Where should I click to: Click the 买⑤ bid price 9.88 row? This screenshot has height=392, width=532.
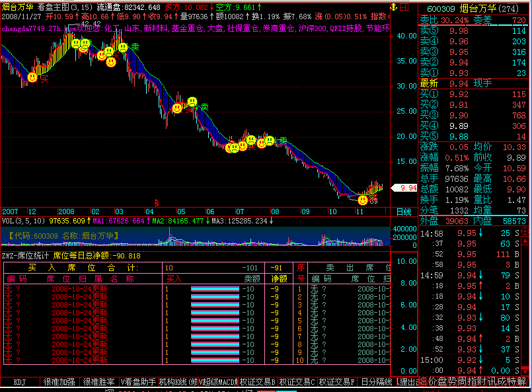(x=473, y=136)
